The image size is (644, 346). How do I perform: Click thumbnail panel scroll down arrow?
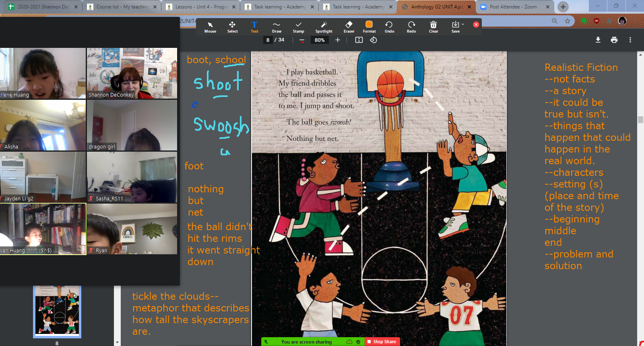[x=117, y=343]
